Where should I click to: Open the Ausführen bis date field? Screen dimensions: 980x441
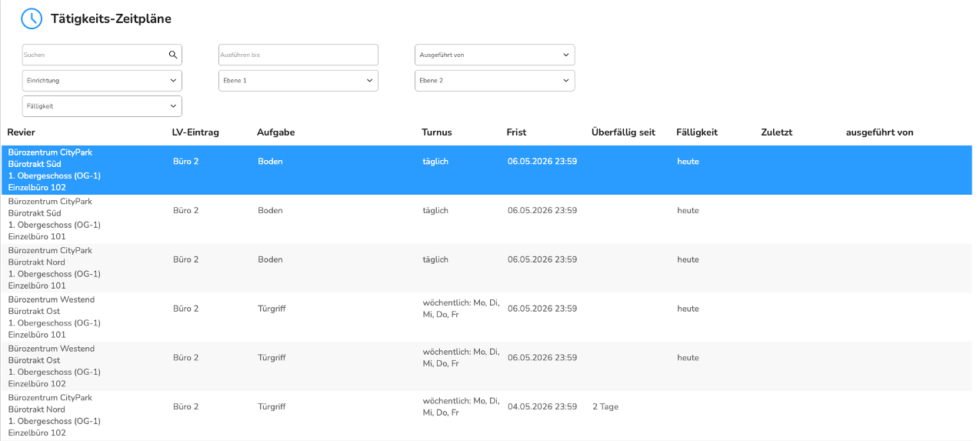pyautogui.click(x=298, y=55)
